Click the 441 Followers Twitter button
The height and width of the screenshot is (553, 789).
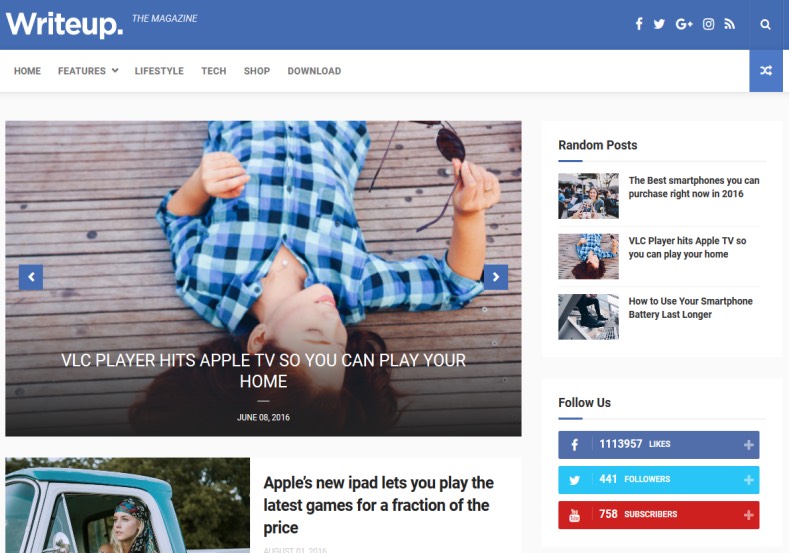[x=659, y=480]
